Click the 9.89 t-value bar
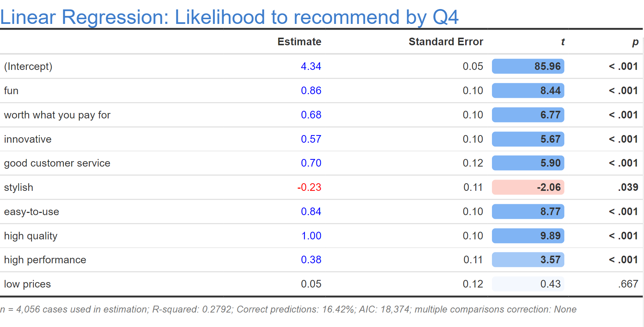Viewport: 644px width, 327px height. [528, 236]
